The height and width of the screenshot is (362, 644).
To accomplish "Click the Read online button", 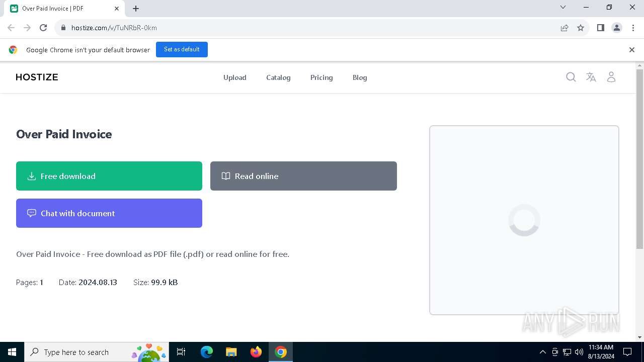I will 303,176.
